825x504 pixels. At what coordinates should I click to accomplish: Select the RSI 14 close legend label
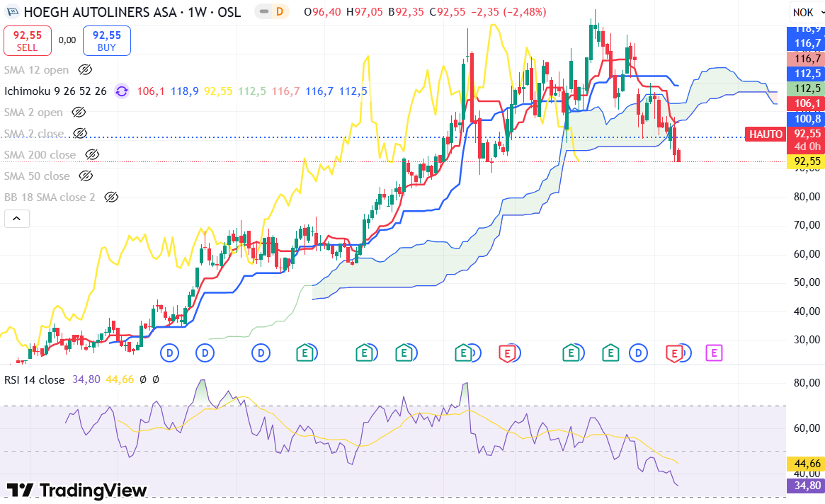[34, 379]
